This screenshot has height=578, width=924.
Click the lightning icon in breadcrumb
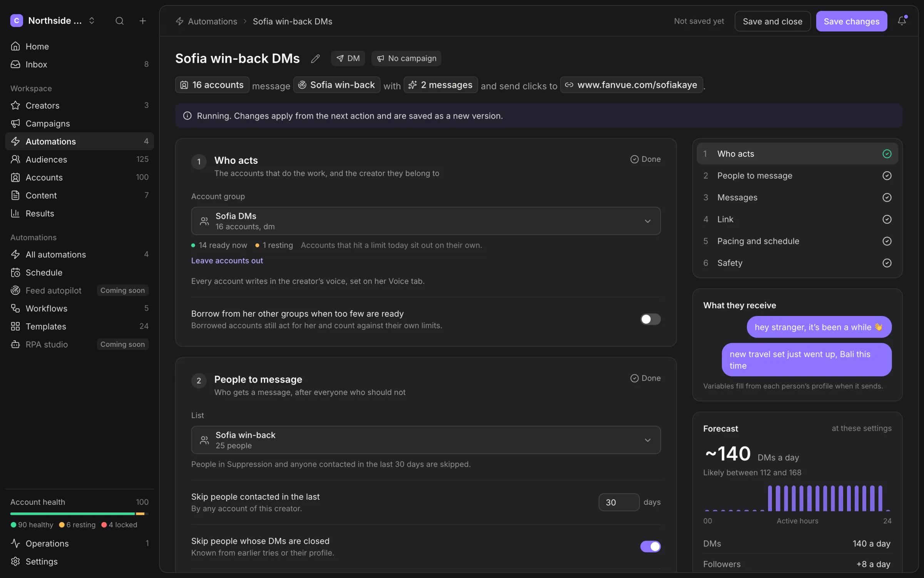pyautogui.click(x=180, y=21)
